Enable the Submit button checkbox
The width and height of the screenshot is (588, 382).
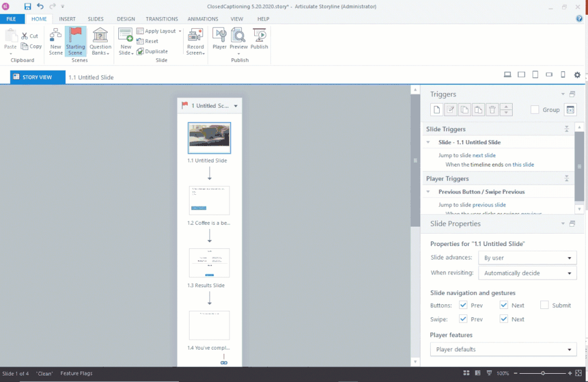click(544, 305)
